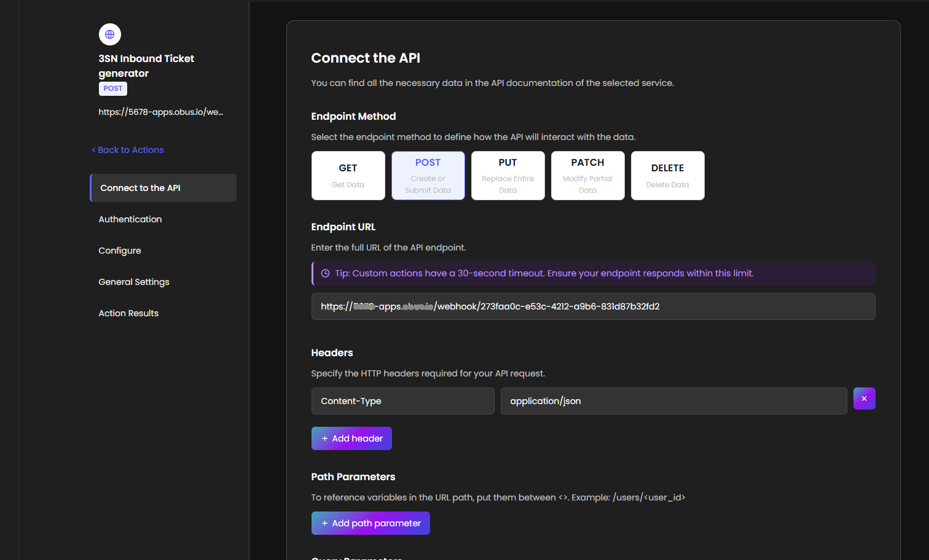Click the POST badge under the action title
Image resolution: width=929 pixels, height=560 pixels.
coord(113,88)
